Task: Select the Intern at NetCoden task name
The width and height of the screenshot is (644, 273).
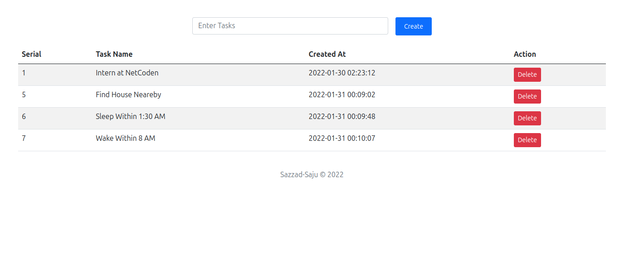Action: (127, 73)
